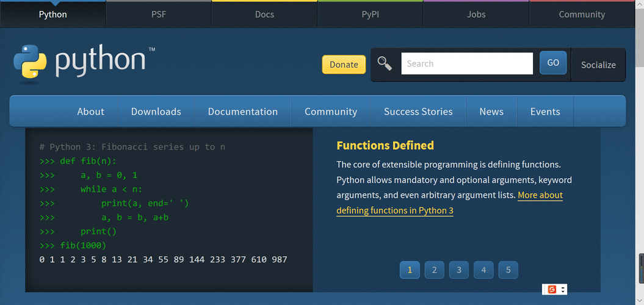Click the 'Functions Defined' heading
Screen dimensions: 644x305
point(385,145)
